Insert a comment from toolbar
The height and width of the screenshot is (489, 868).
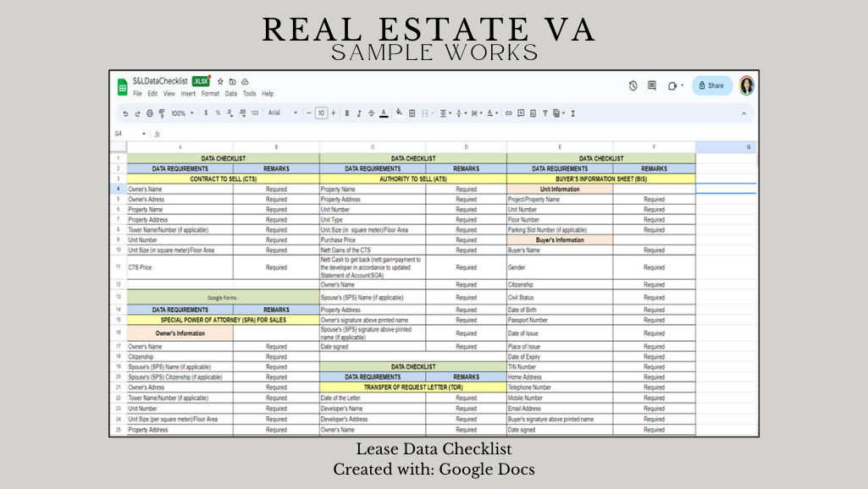point(521,113)
